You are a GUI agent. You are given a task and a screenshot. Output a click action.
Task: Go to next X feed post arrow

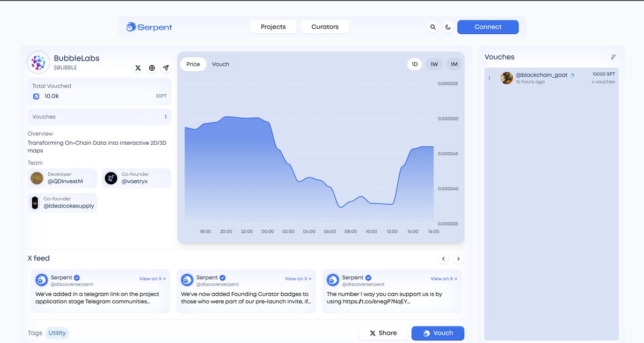[x=458, y=259]
